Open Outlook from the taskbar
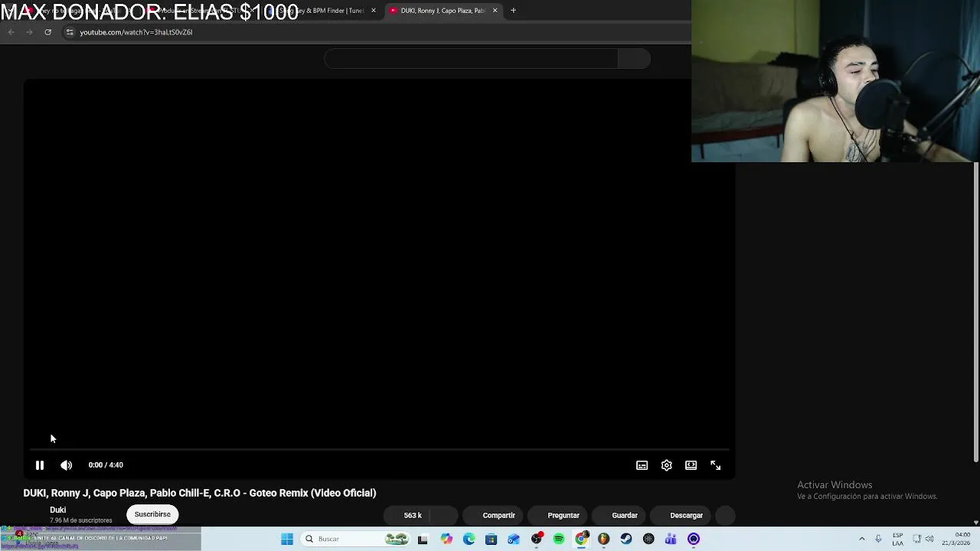Screen dimensions: 980x551 pos(514,539)
